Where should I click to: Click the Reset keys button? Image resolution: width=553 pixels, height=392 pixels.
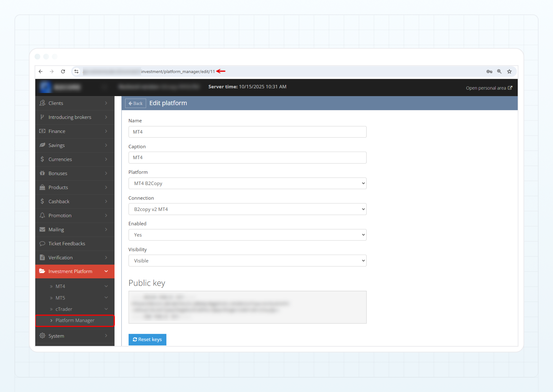[147, 340]
